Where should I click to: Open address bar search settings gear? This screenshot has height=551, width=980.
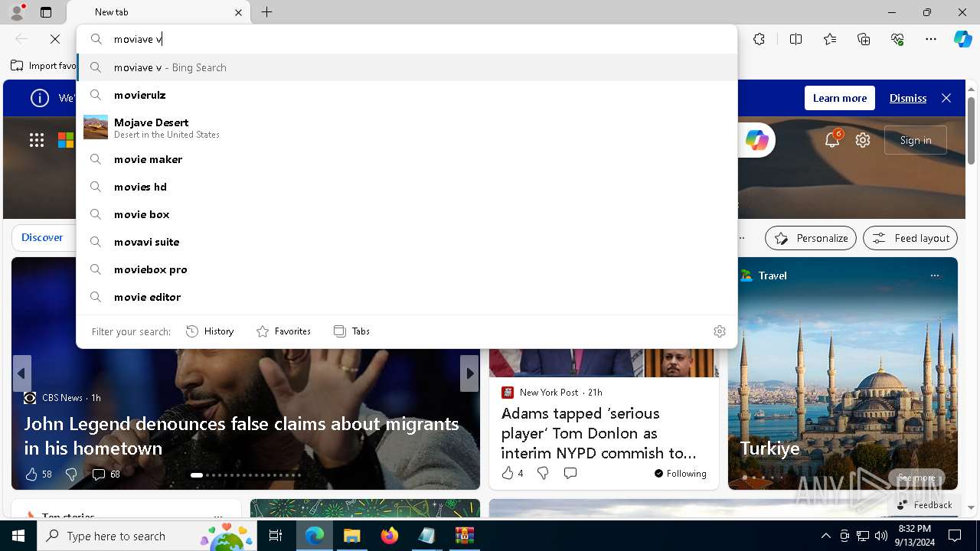pyautogui.click(x=720, y=331)
